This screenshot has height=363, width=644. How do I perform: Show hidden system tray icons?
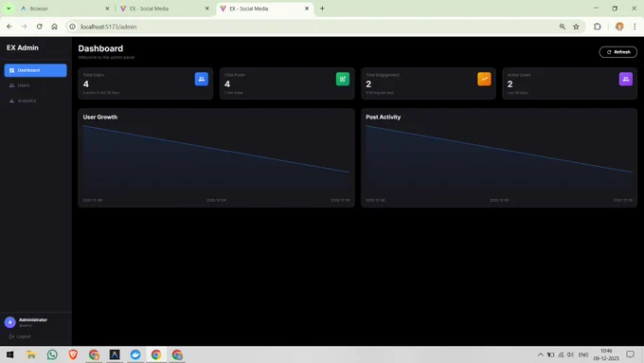click(541, 354)
